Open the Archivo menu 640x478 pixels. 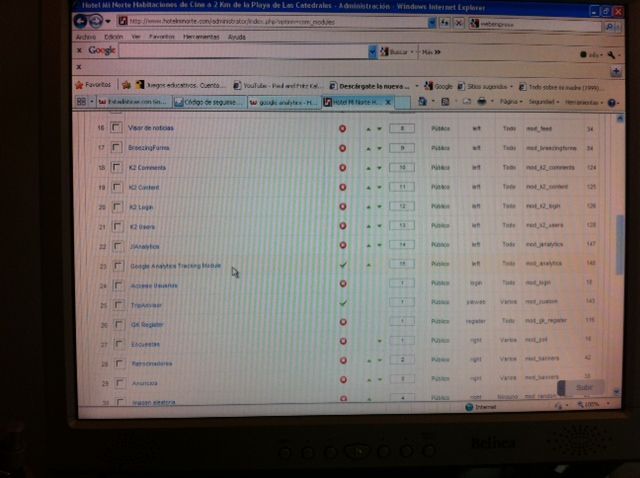point(86,37)
